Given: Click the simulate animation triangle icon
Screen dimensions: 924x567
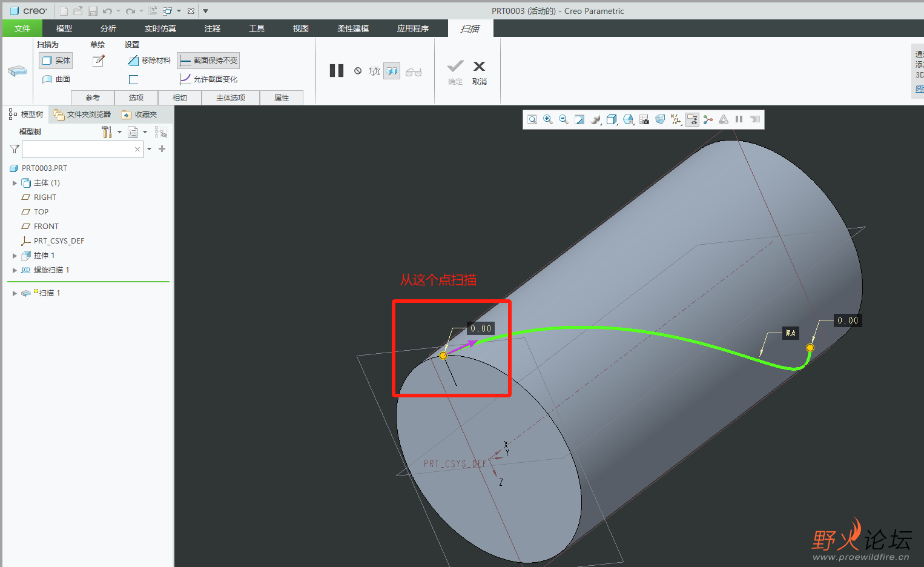Looking at the screenshot, I should point(724,119).
